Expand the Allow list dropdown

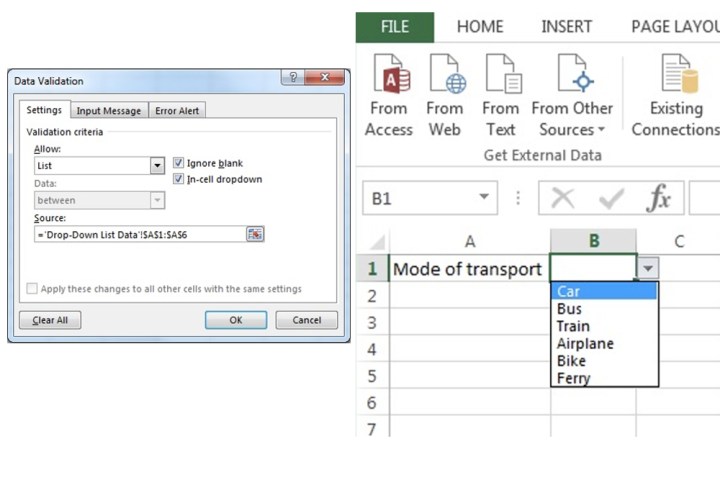(x=157, y=166)
